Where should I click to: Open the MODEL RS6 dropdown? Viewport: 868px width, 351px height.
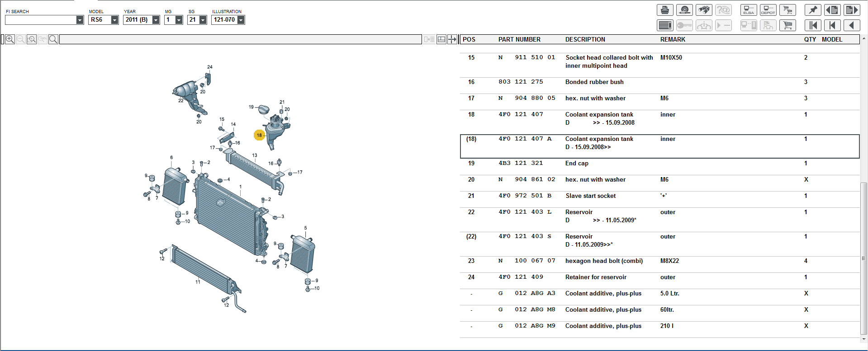114,20
